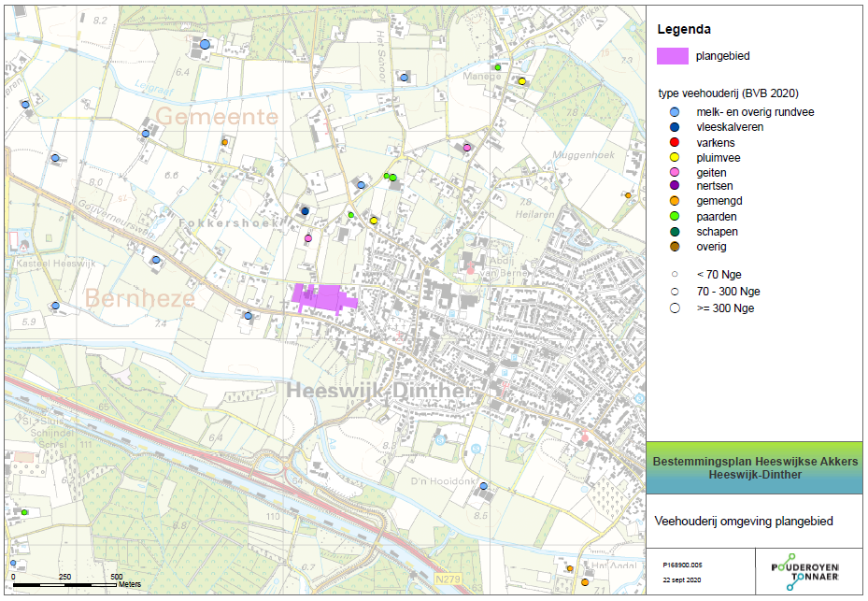Click the 'Manege' map label

pyautogui.click(x=482, y=77)
